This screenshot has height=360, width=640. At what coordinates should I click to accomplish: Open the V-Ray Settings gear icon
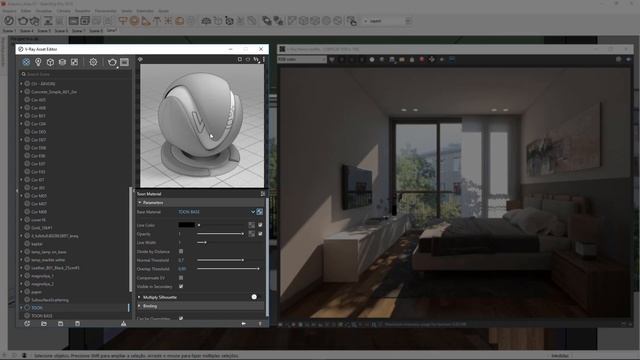point(93,62)
